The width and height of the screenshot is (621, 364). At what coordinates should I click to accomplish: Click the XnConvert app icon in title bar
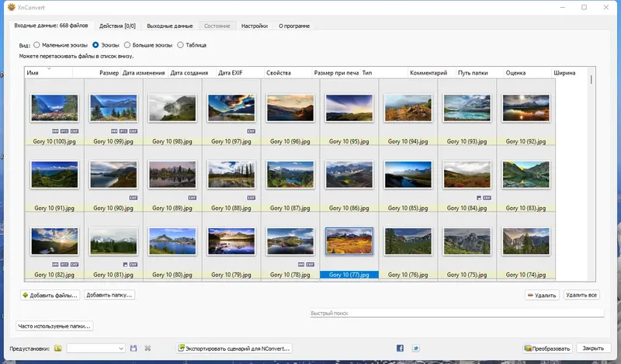click(x=10, y=6)
